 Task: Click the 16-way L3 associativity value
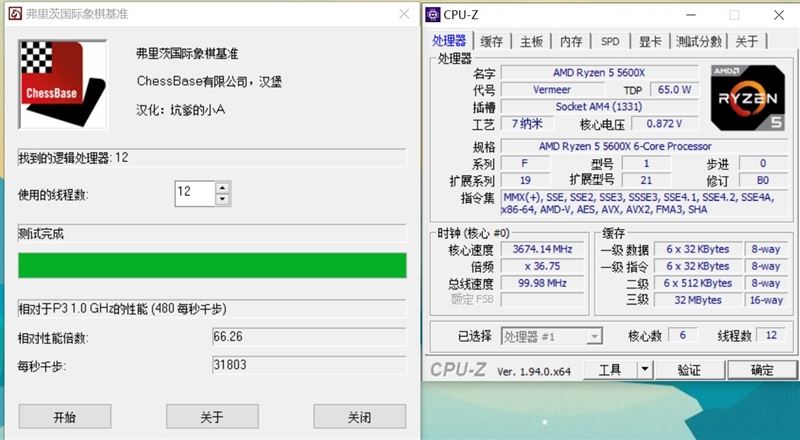pyautogui.click(x=766, y=300)
